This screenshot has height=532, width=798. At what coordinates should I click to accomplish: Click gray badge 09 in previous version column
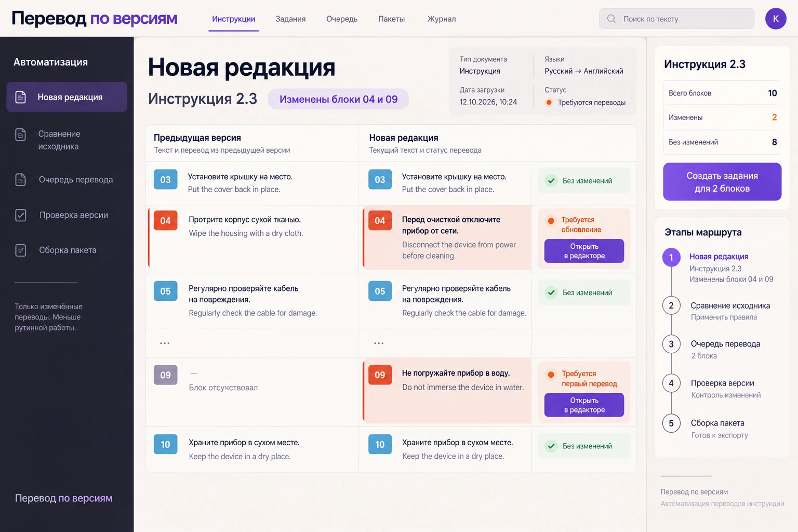[165, 375]
